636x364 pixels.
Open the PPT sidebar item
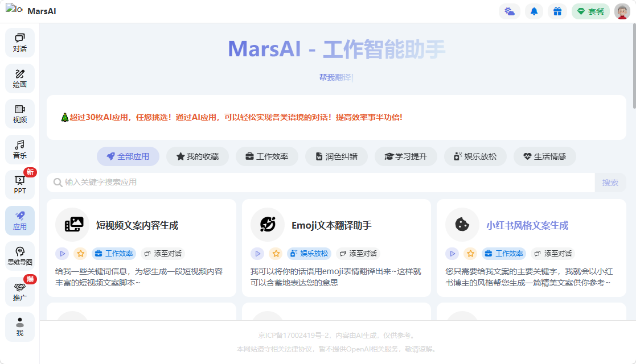coord(20,185)
